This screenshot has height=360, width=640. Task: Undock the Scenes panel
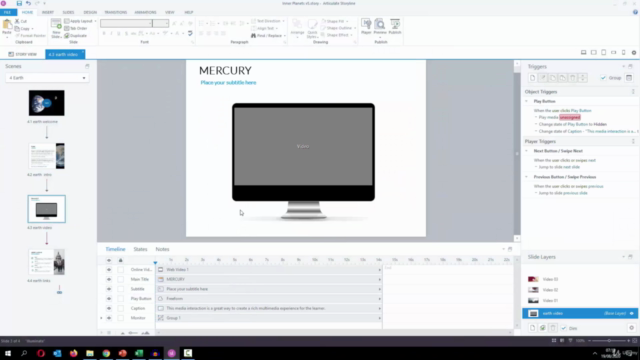pos(87,66)
